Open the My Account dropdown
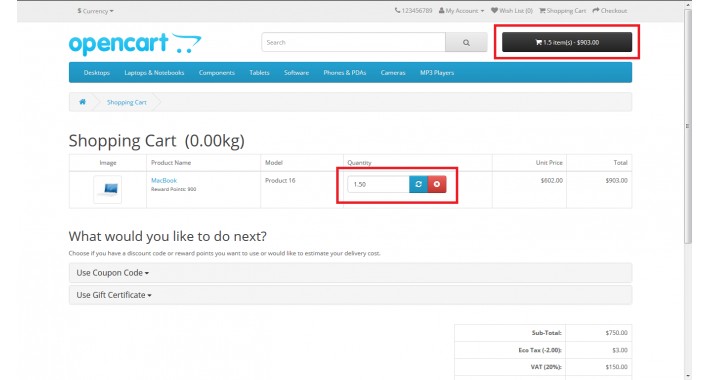 (461, 10)
